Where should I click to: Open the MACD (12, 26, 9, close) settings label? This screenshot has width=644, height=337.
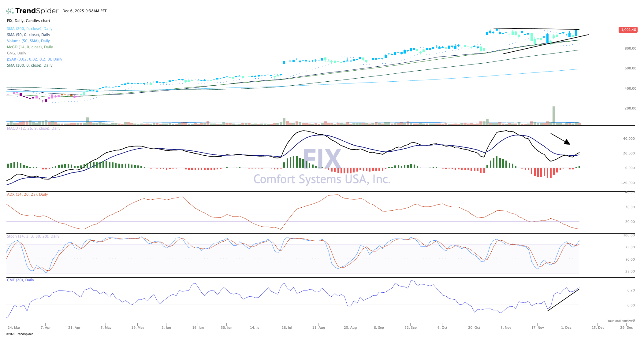click(x=34, y=128)
